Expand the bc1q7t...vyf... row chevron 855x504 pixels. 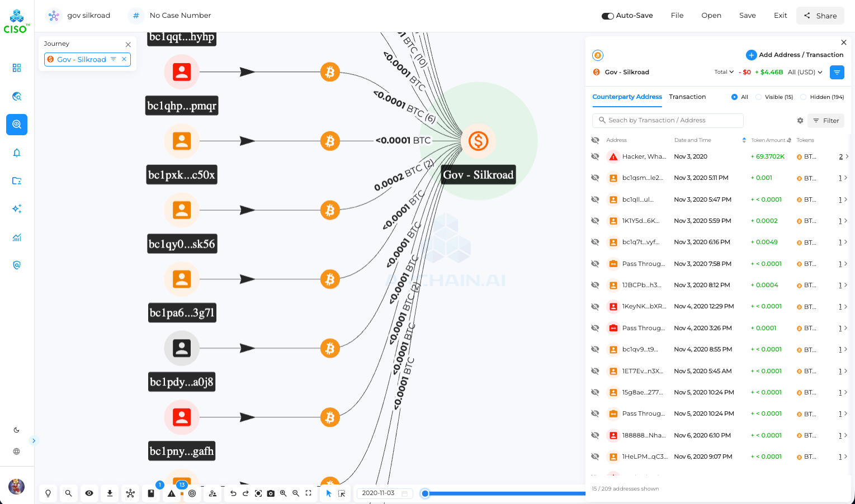[x=847, y=242]
